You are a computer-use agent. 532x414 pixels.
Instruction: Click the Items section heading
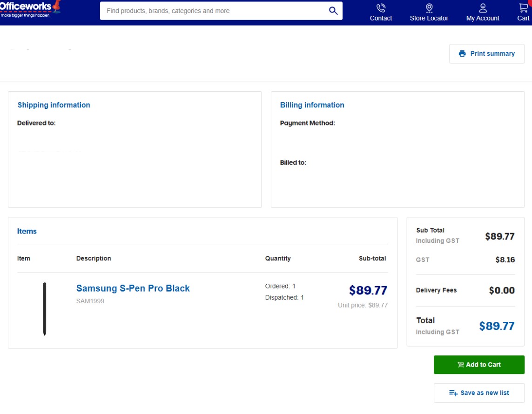27,231
